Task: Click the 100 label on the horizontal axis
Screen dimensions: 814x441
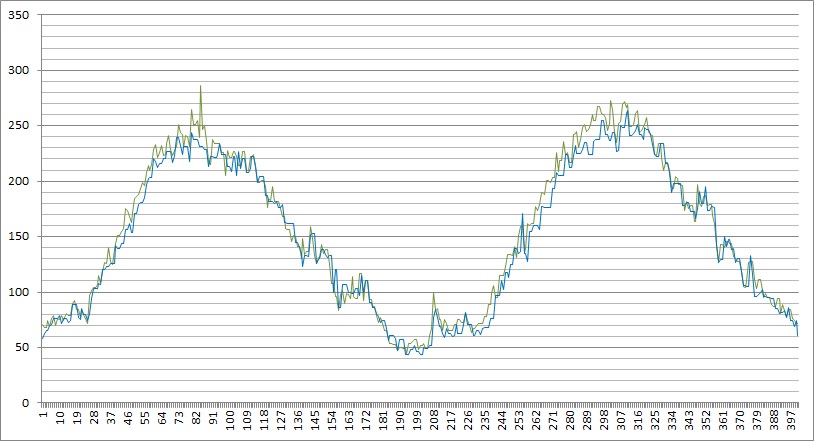Action: (x=230, y=421)
